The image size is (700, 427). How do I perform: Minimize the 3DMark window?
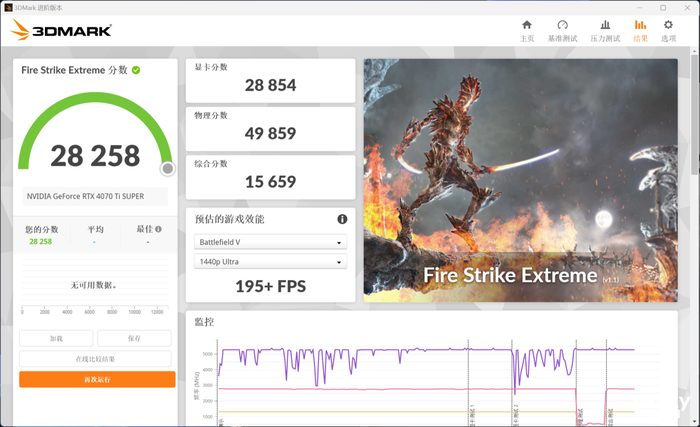tap(639, 8)
